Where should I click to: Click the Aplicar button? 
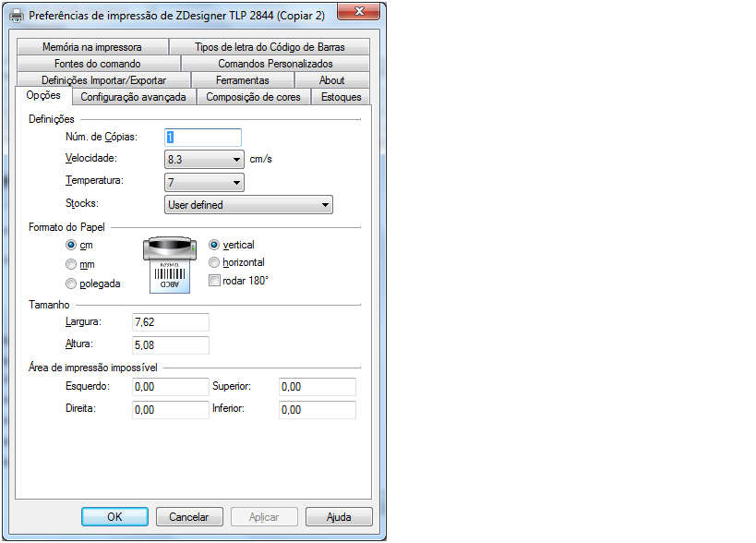(x=264, y=517)
